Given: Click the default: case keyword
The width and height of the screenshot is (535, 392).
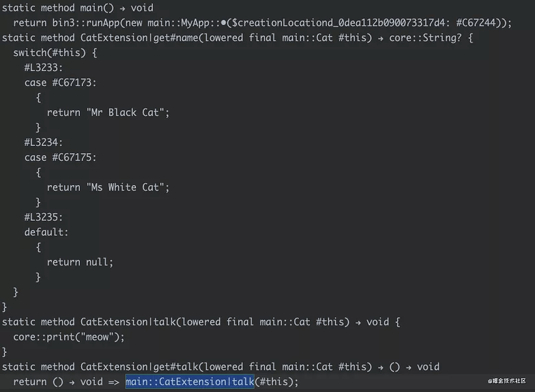Looking at the screenshot, I should 46,232.
